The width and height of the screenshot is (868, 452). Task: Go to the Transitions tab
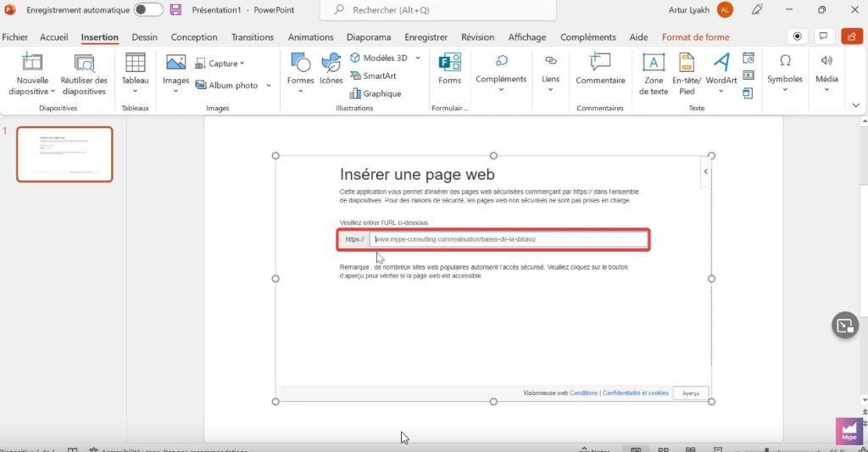(x=253, y=37)
